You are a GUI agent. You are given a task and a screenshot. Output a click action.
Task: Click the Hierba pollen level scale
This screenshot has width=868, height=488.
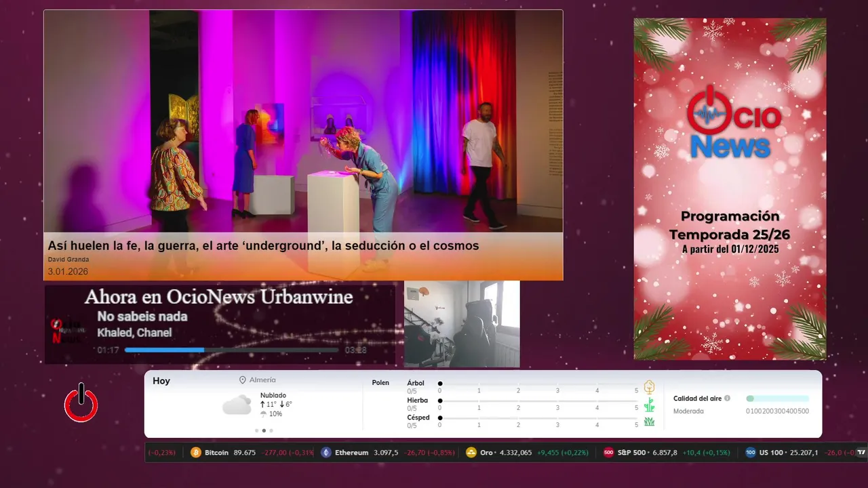click(538, 404)
